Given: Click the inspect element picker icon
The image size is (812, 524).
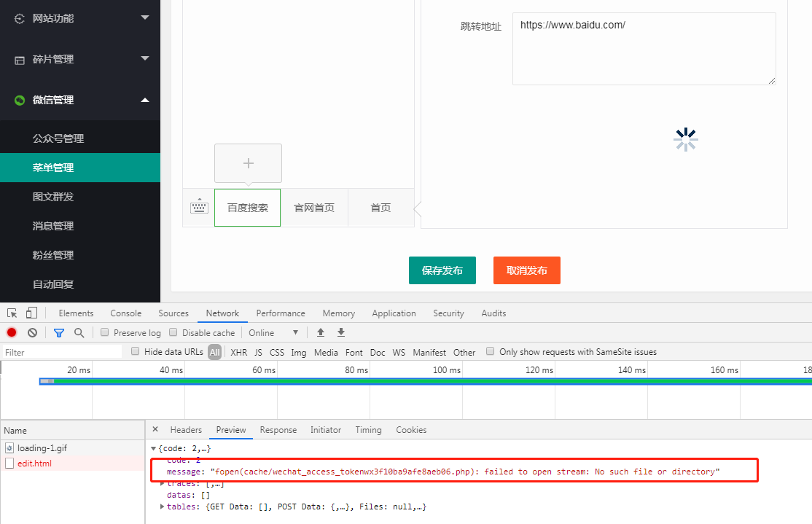Looking at the screenshot, I should pyautogui.click(x=12, y=313).
